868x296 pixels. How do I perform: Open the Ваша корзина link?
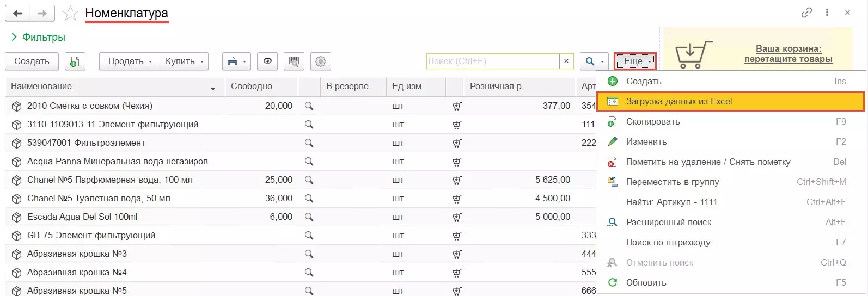pos(788,54)
